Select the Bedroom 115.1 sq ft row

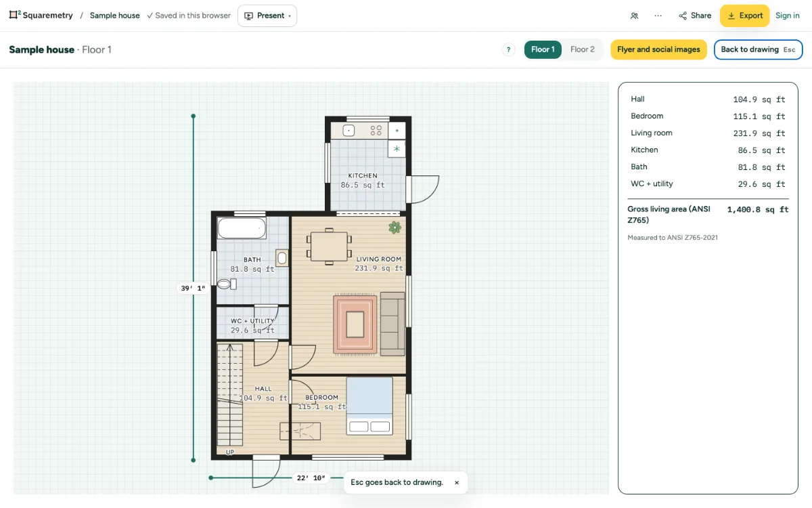point(708,116)
